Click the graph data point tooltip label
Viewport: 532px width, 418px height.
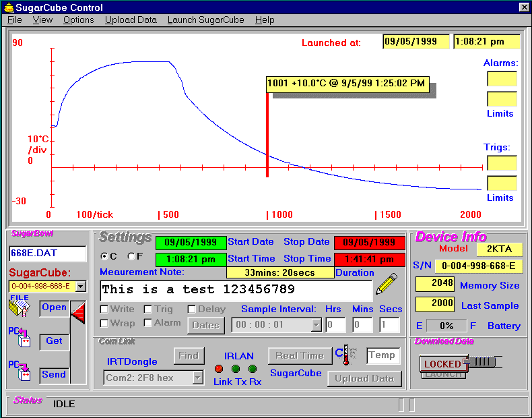[x=347, y=84]
